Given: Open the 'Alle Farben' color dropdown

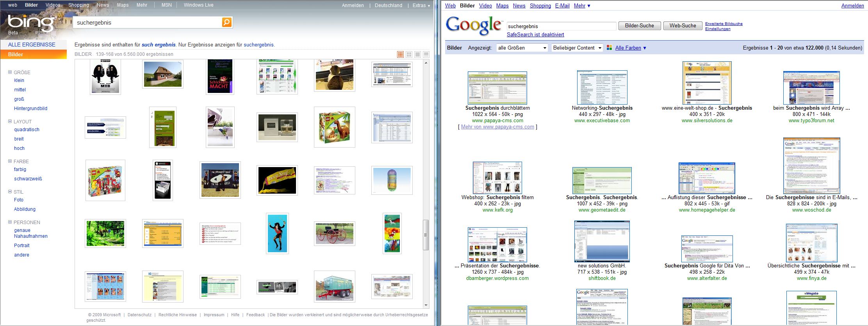Looking at the screenshot, I should pyautogui.click(x=631, y=48).
